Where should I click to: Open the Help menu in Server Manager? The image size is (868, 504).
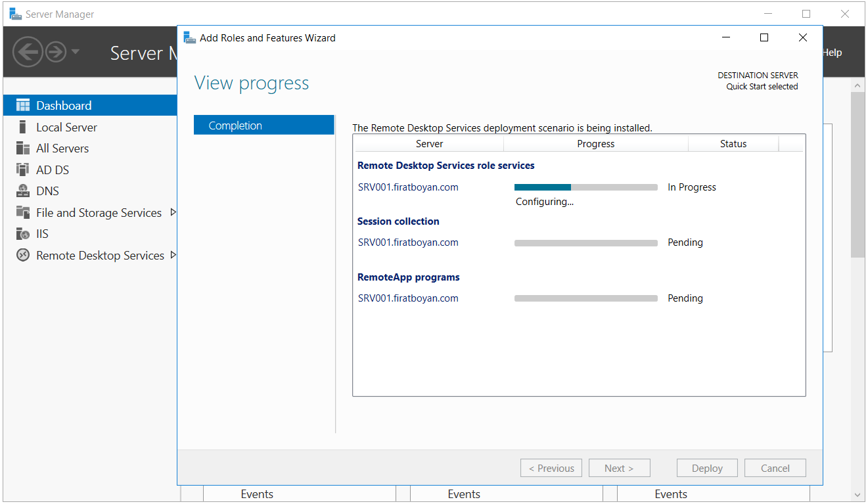click(x=833, y=53)
